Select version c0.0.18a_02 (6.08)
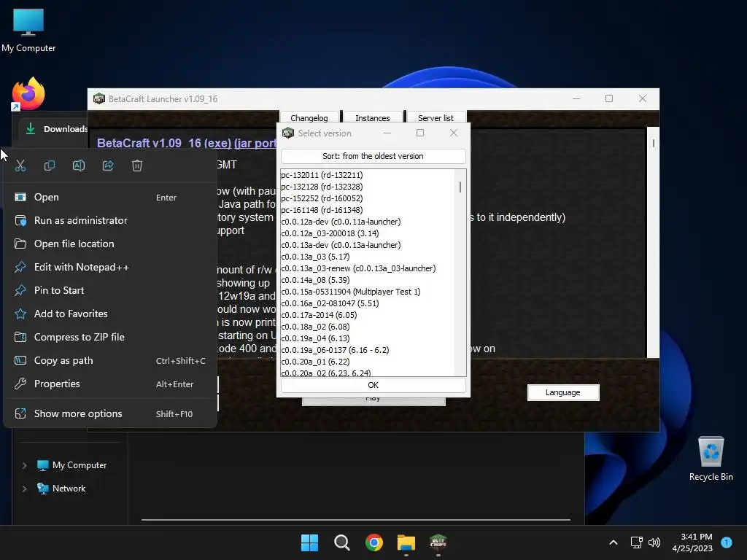The image size is (747, 560). click(315, 327)
